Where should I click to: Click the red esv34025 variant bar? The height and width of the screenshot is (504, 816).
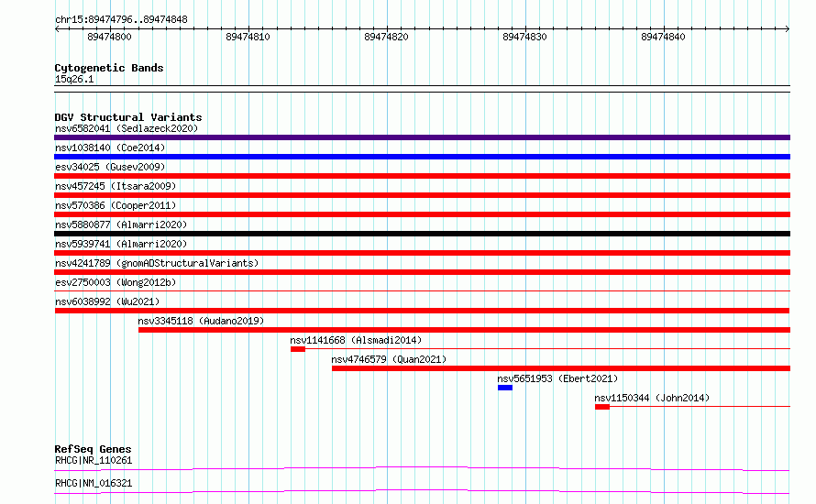pos(422,176)
